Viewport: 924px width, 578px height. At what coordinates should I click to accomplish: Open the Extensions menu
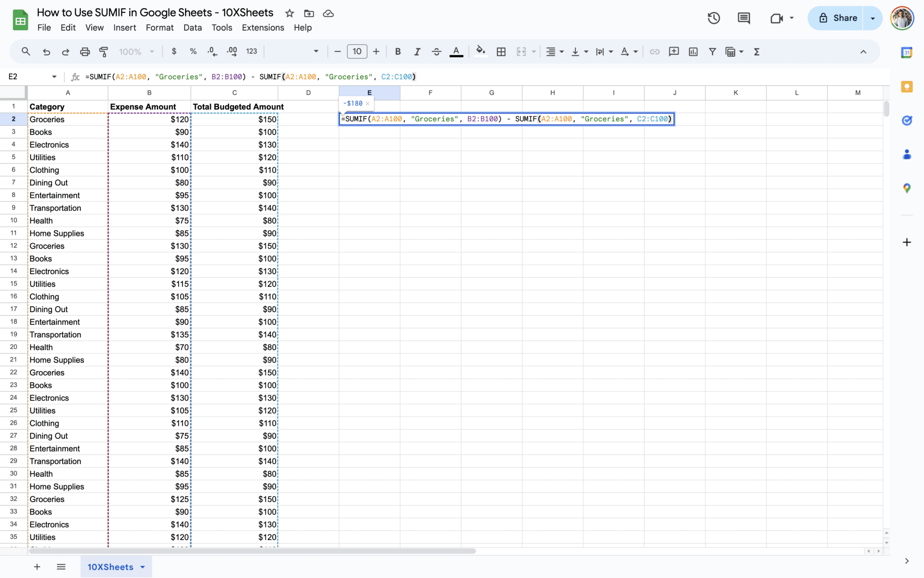[263, 28]
